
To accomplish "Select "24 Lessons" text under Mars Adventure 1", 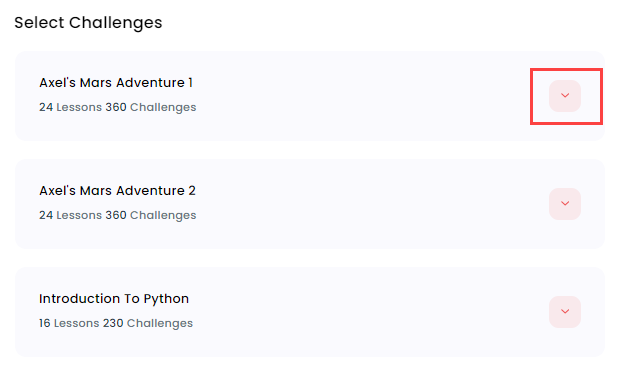I will point(70,107).
